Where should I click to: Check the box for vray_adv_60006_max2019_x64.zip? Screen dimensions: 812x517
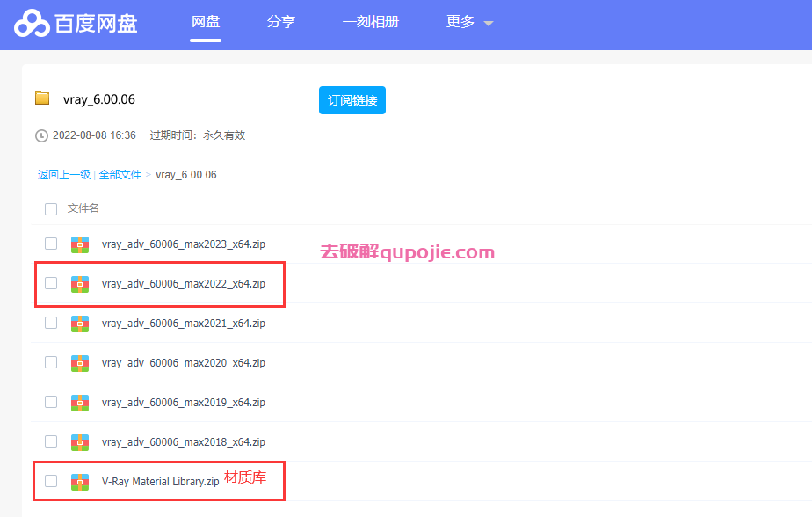[51, 402]
